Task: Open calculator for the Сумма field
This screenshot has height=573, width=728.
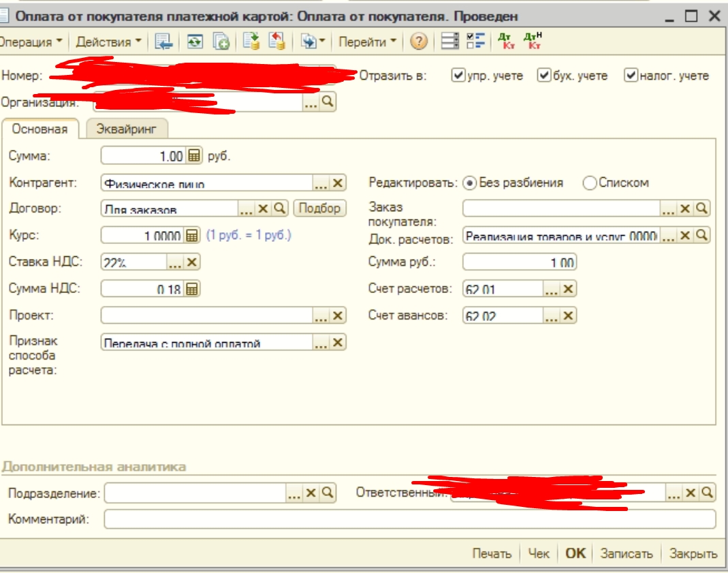Action: pos(193,156)
